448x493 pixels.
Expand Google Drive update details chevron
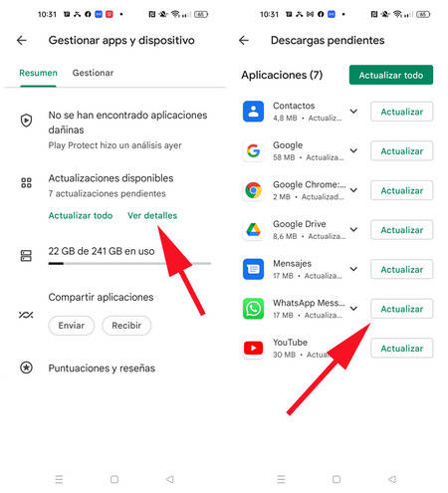pos(353,229)
